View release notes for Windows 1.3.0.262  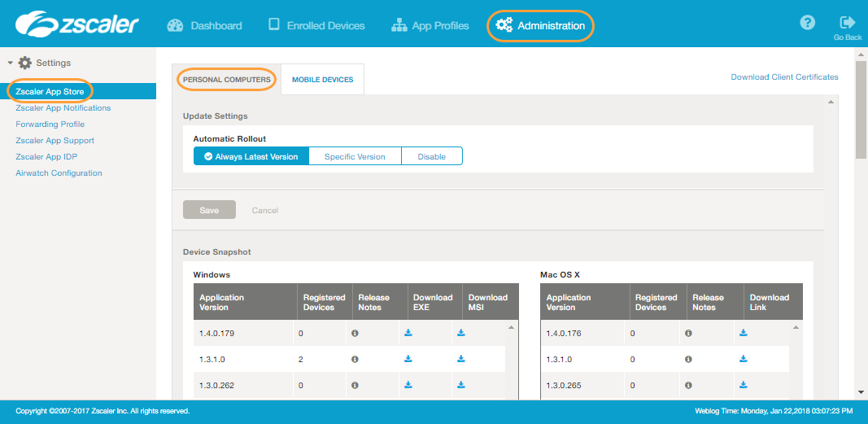pyautogui.click(x=355, y=385)
